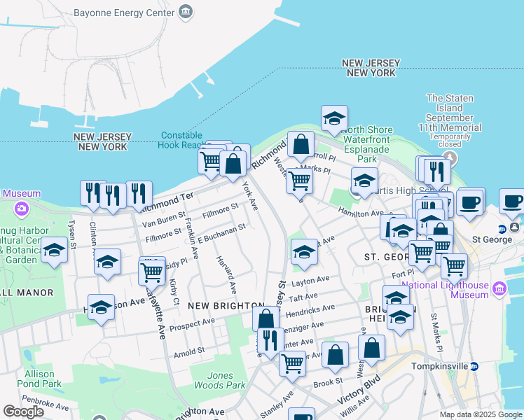
Task: Select the Constable Hook Reach water label
Action: click(x=181, y=140)
